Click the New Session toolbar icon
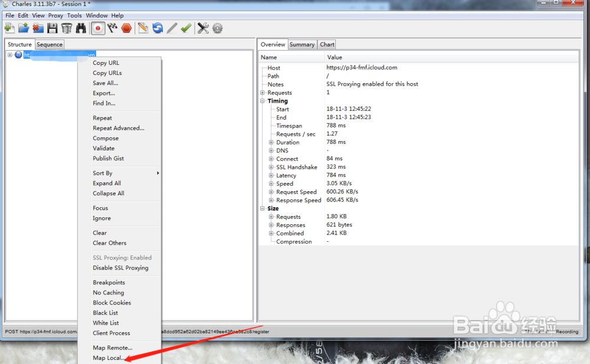Image resolution: width=590 pixels, height=364 pixels. point(9,28)
